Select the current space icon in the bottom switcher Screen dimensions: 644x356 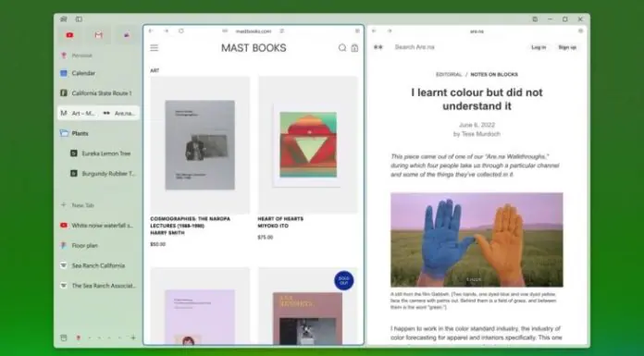point(79,338)
